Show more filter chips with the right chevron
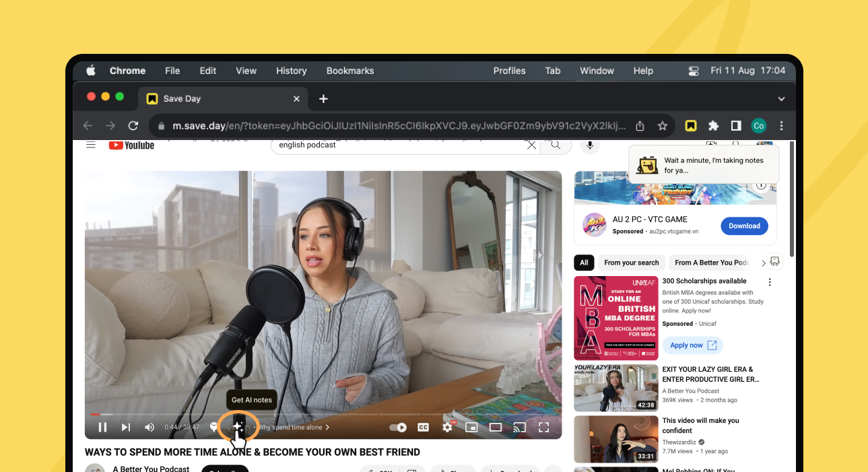Screen dimensions: 868x472 (x=763, y=263)
